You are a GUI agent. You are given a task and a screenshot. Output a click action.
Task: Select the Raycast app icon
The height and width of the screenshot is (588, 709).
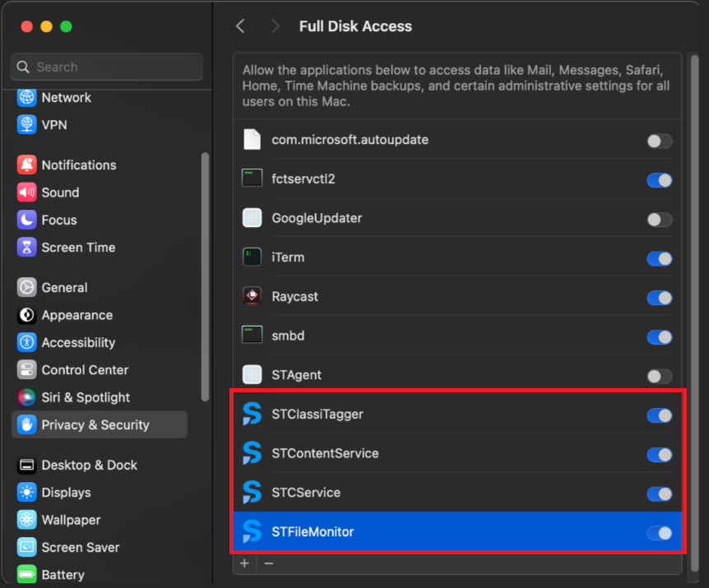[252, 296]
